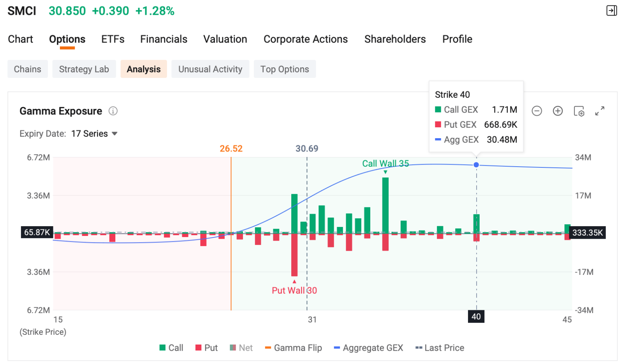
Task: Click the collapse panel icon at top right
Action: point(611,11)
